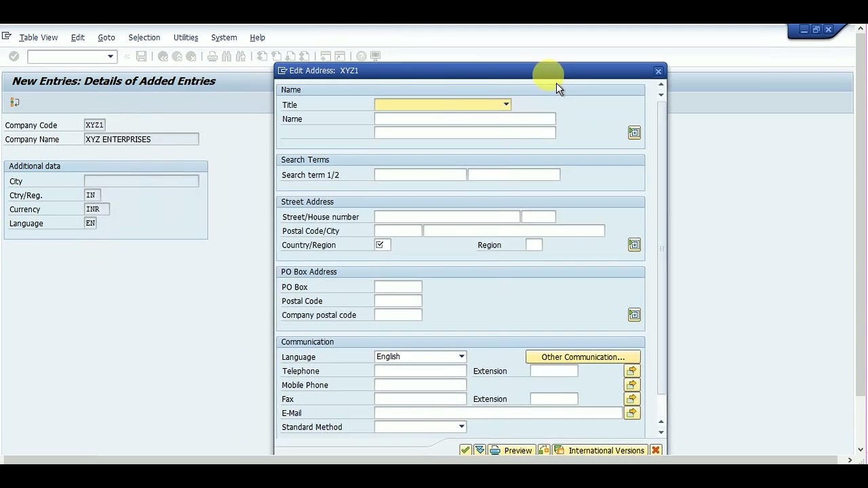Screen dimensions: 868x488
Task: Click the Preview button
Action: [511, 450]
